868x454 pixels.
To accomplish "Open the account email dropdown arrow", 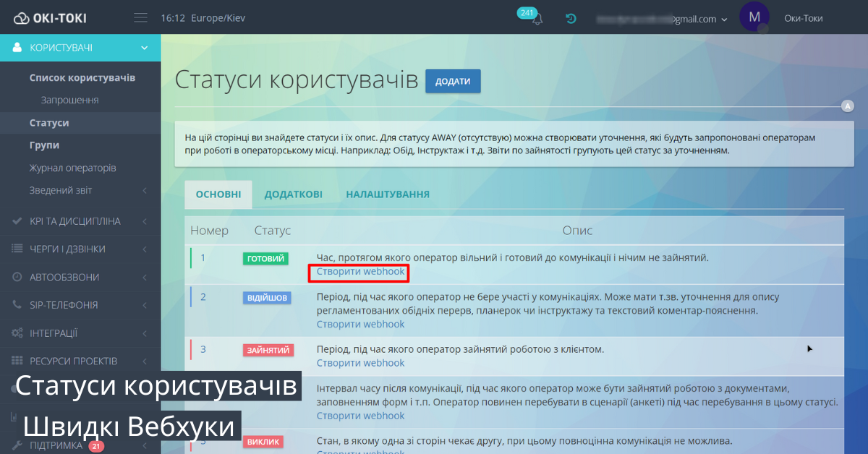I will pyautogui.click(x=726, y=20).
